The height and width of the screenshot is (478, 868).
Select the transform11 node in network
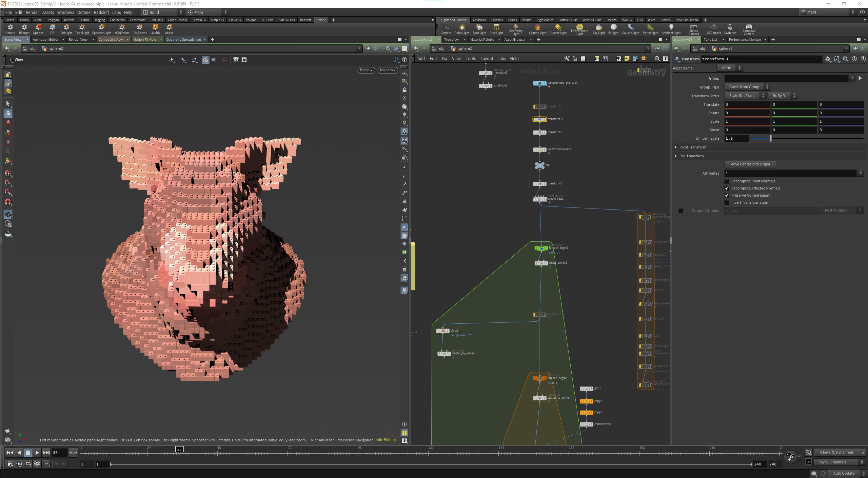[539, 119]
